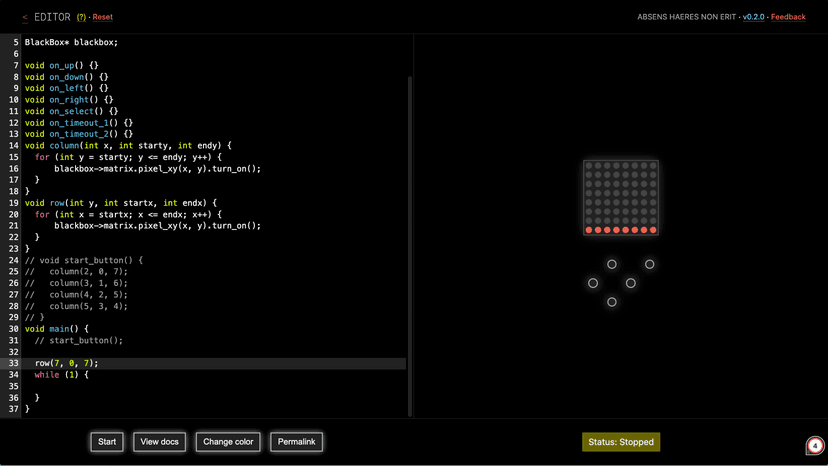
Task: Click the Start button
Action: 107,442
